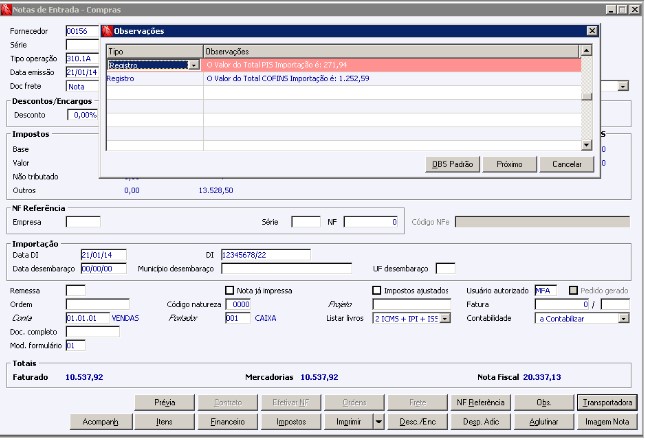Open the Imagem Nota button
Screen dimensions: 645x440
(x=607, y=421)
